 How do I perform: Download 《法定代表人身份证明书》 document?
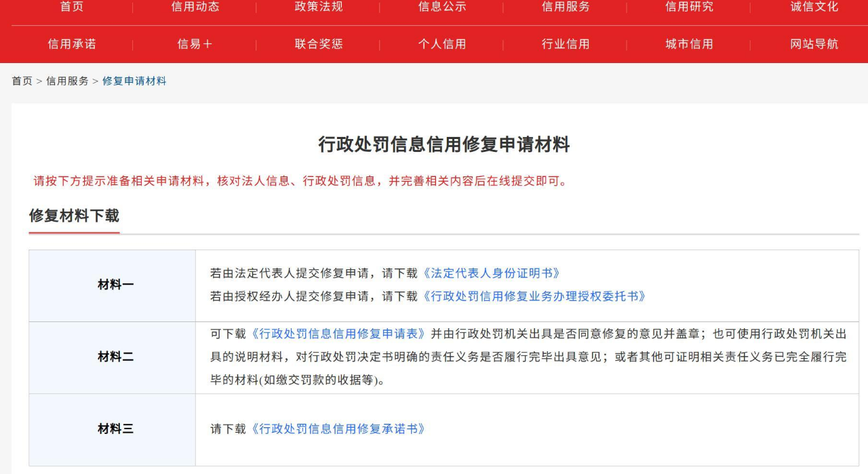pos(492,273)
